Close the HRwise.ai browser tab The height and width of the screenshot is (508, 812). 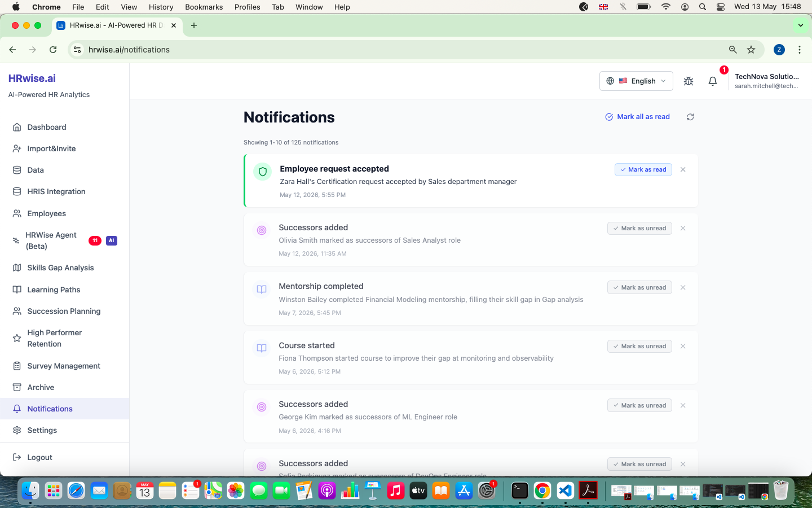pyautogui.click(x=174, y=25)
